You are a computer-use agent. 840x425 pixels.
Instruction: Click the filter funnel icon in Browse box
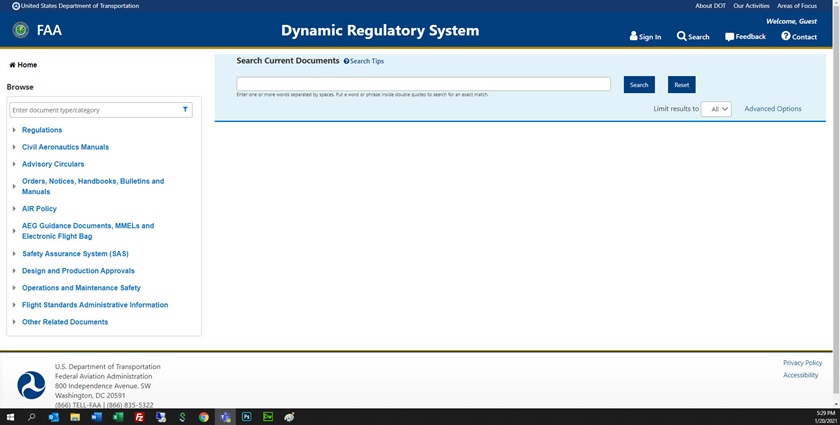(185, 109)
